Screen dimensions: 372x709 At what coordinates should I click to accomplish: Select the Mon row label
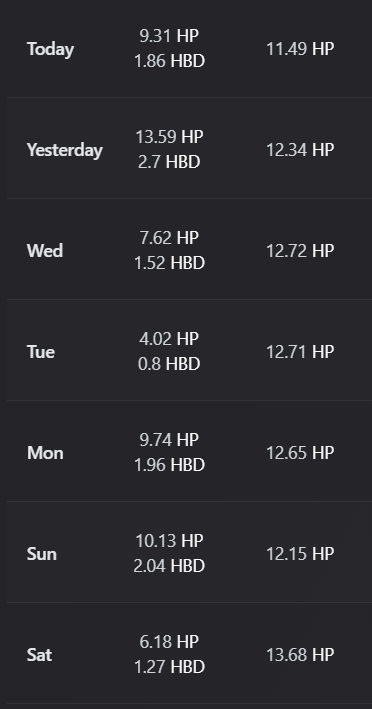tap(45, 453)
